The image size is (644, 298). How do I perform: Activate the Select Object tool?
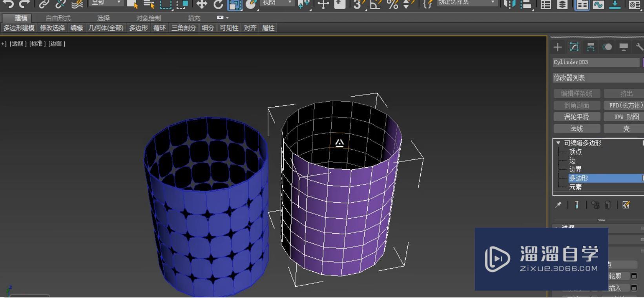[x=133, y=4]
